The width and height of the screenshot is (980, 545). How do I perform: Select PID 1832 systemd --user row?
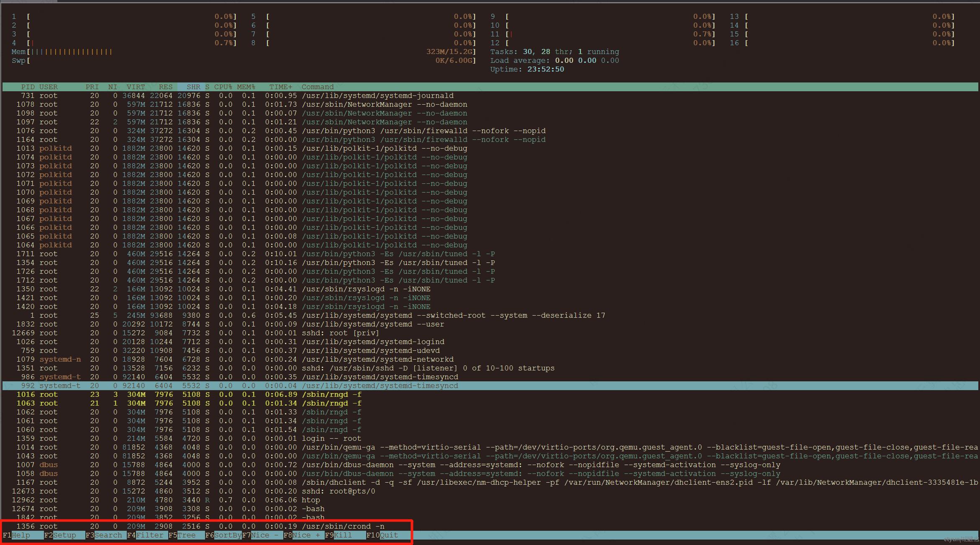490,324
